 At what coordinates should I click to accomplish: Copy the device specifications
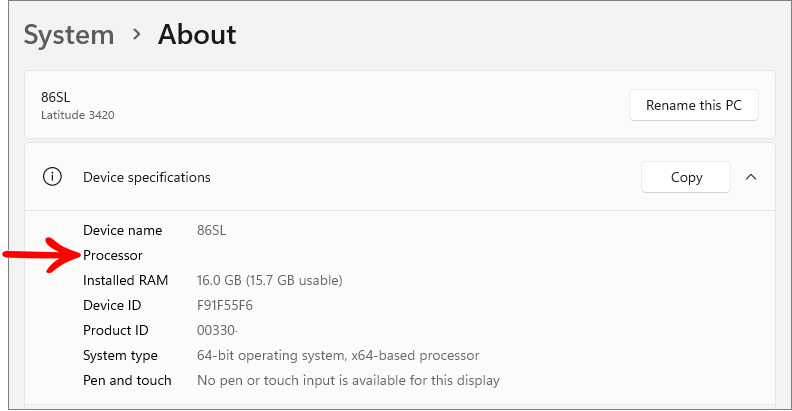686,177
